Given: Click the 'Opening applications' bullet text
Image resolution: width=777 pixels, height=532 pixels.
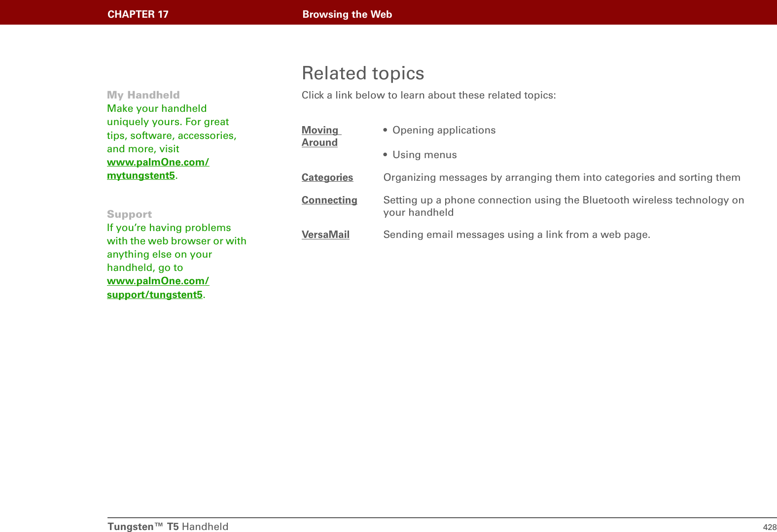Looking at the screenshot, I should coord(444,130).
